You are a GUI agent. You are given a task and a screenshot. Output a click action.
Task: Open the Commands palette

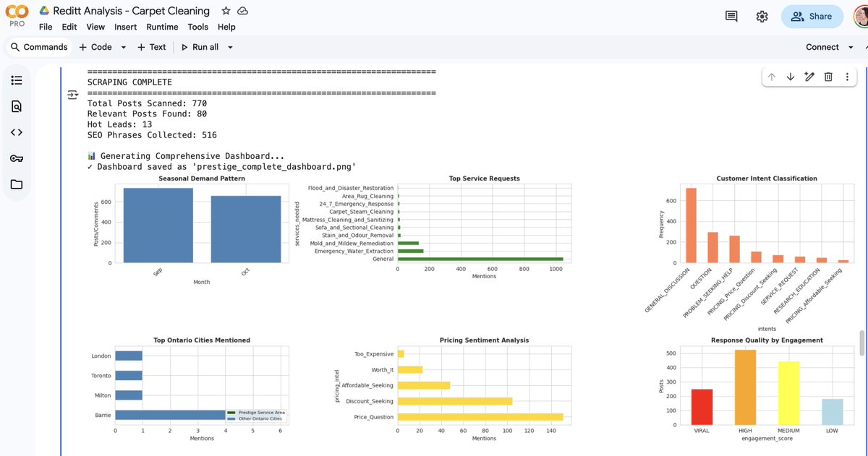[39, 47]
